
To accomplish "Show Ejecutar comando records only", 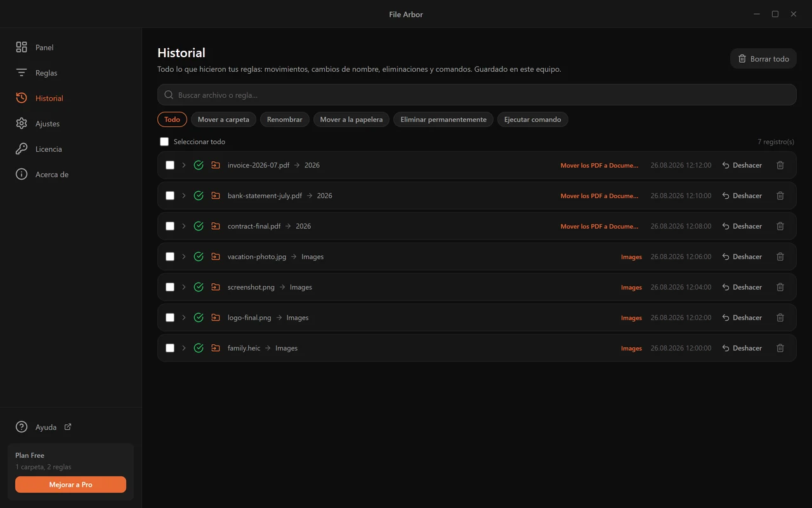I will click(532, 119).
